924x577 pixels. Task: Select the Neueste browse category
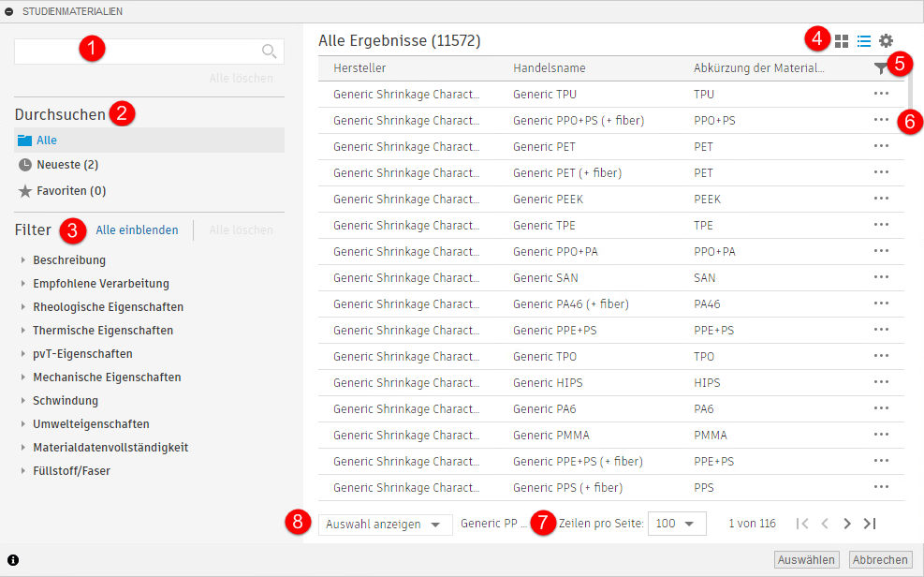[x=66, y=165]
